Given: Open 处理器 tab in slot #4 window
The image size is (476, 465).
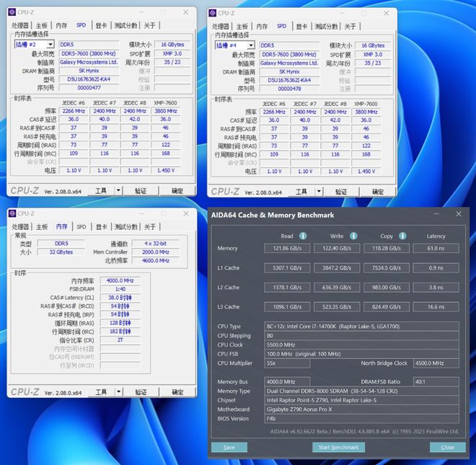Looking at the screenshot, I should coord(221,27).
